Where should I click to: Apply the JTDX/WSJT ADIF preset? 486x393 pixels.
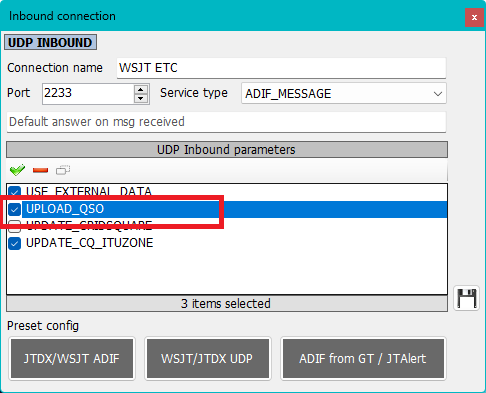click(72, 358)
